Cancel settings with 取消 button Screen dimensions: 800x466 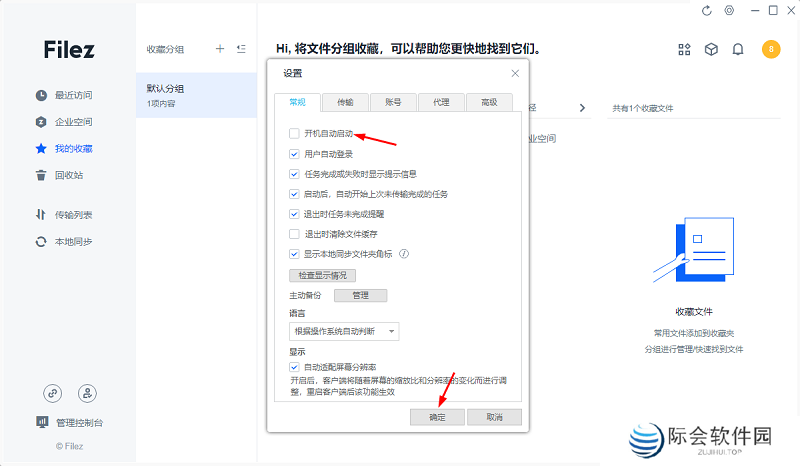click(x=494, y=417)
